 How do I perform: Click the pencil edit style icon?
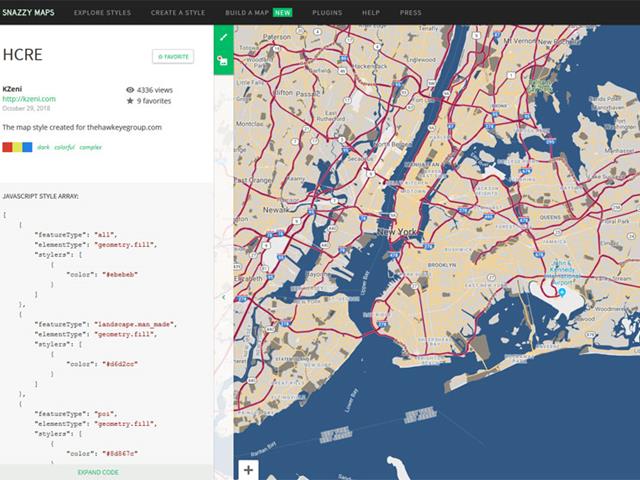point(223,38)
